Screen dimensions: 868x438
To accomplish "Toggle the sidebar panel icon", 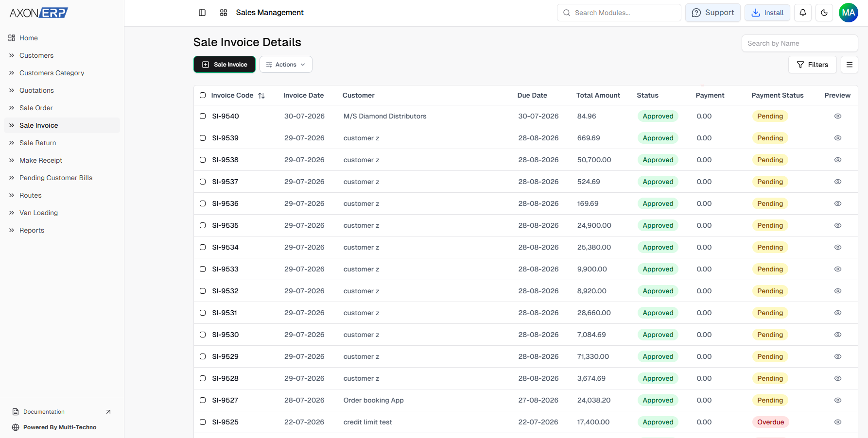I will coord(202,13).
